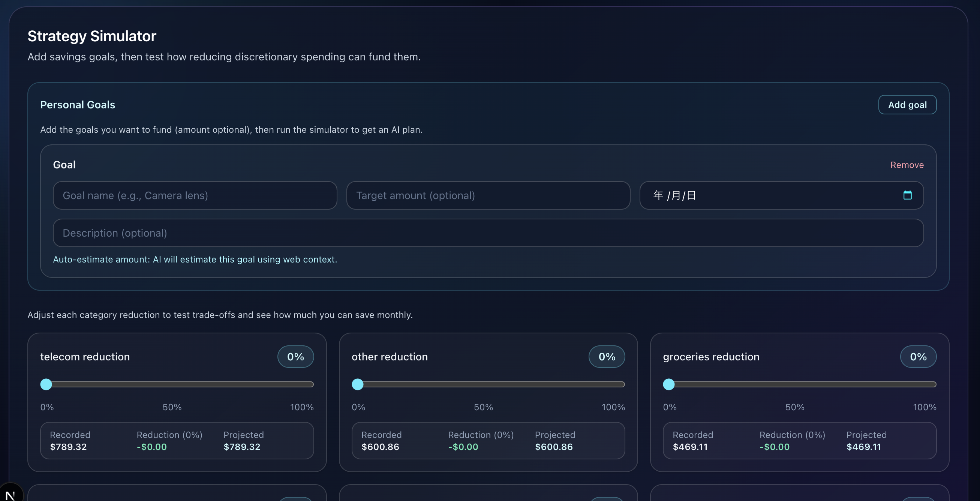
Task: Click the groceries reduction slider handle
Action: pos(669,384)
